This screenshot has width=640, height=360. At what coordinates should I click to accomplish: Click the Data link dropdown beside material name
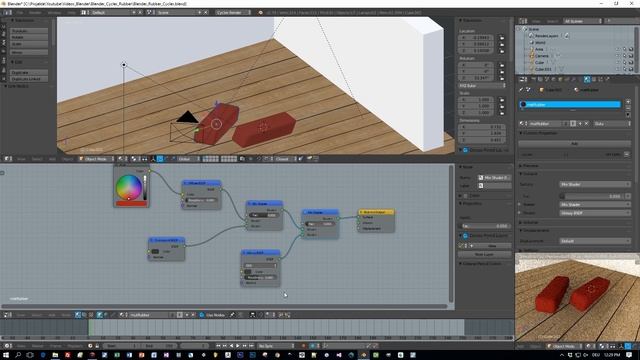[611, 123]
